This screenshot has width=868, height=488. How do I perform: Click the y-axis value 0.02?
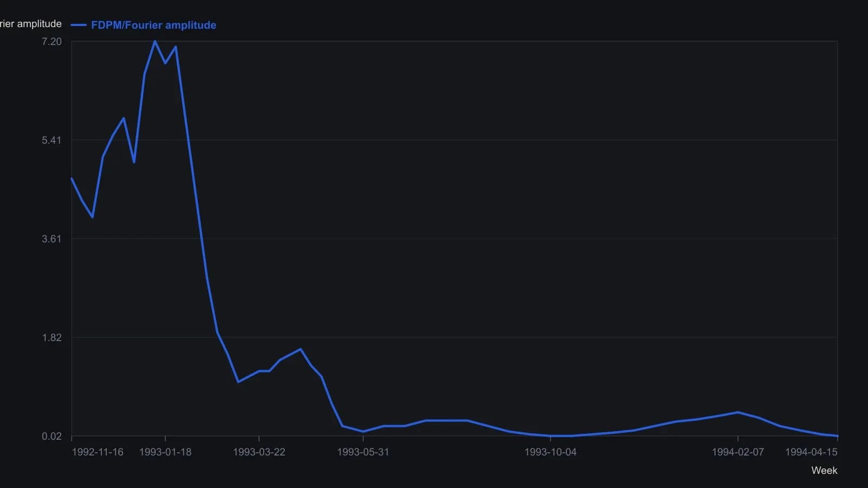pos(52,436)
